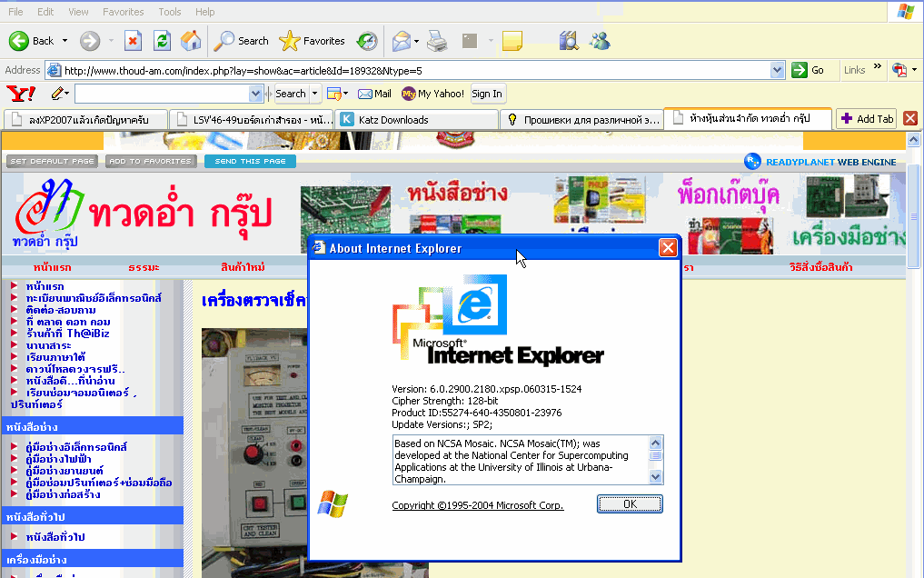The height and width of the screenshot is (578, 924).
Task: Open the Favorites menu
Action: (124, 12)
